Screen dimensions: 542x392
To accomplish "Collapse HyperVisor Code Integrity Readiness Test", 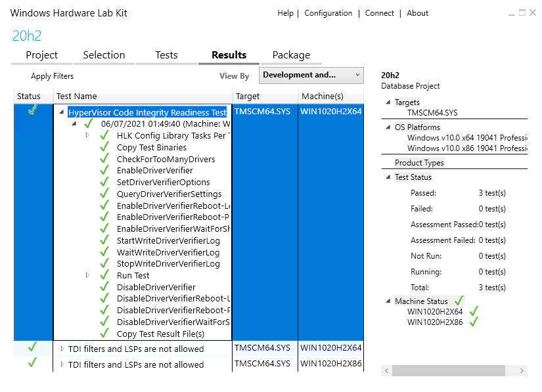I will point(62,112).
